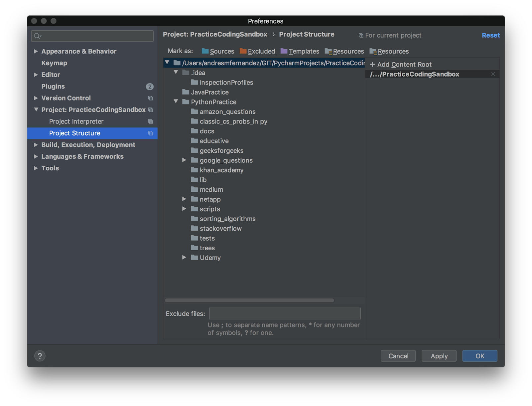Select Project Interpreter in sidebar
Image resolution: width=532 pixels, height=406 pixels.
(76, 121)
